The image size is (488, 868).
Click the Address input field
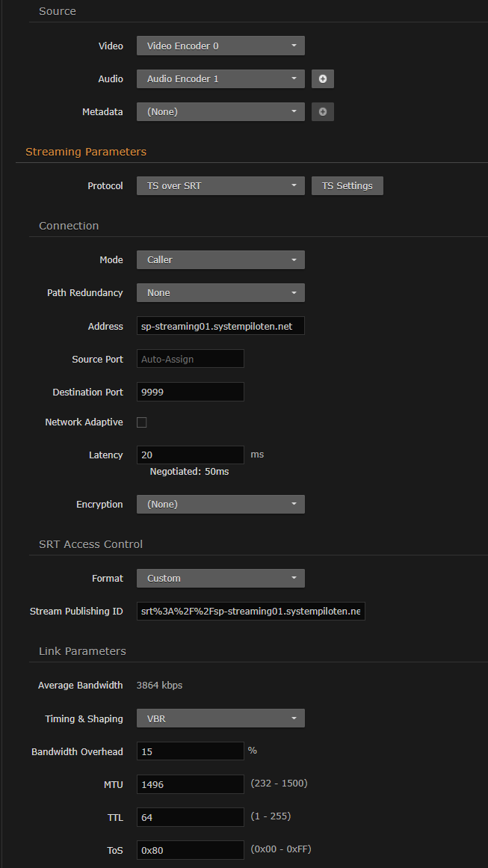pyautogui.click(x=220, y=325)
